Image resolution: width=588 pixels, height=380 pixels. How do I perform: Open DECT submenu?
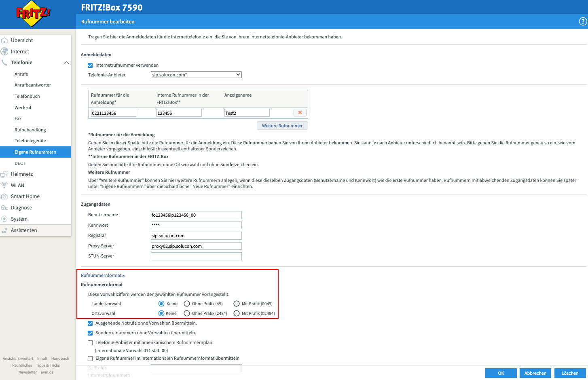(20, 163)
